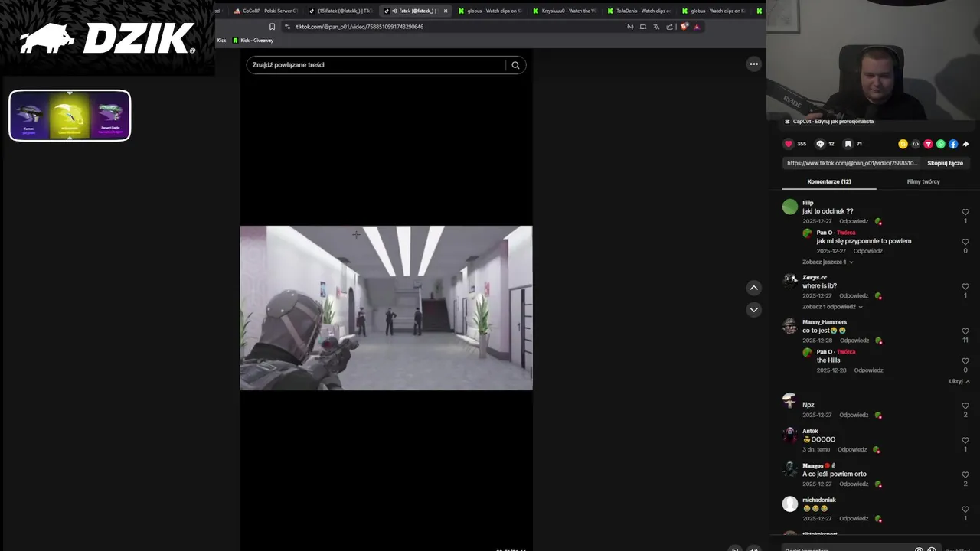This screenshot has width=980, height=551.
Task: Click the Brave shield icon
Action: (x=684, y=27)
